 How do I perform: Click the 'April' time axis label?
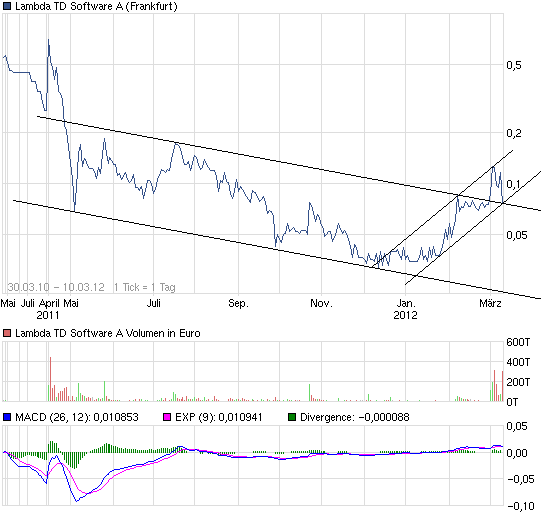coord(49,304)
